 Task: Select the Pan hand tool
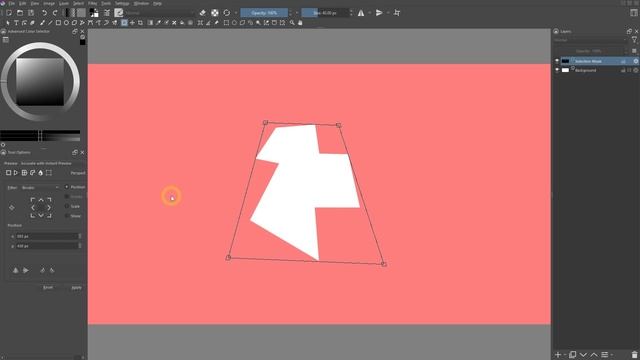300,23
